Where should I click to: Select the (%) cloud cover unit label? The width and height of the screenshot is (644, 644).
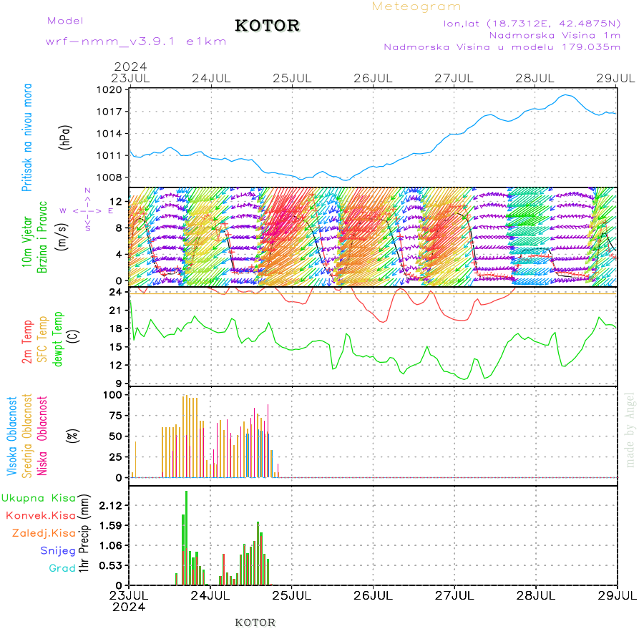pos(72,436)
